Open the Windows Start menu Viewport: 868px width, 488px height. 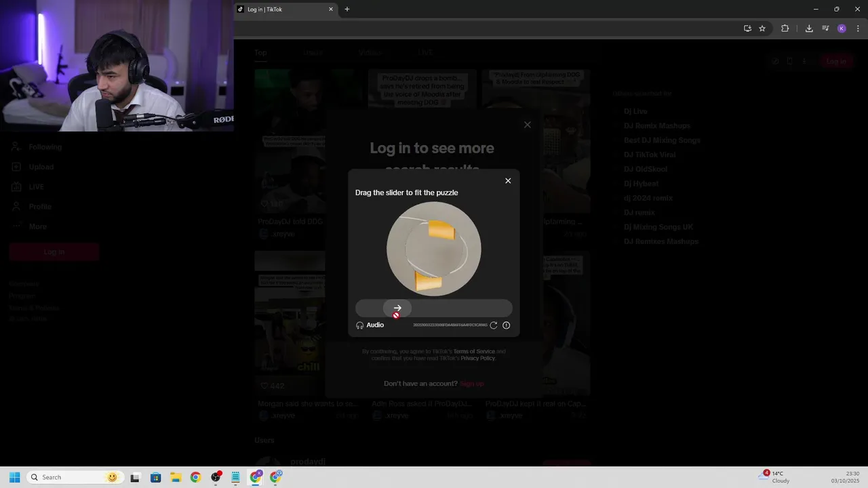(14, 477)
